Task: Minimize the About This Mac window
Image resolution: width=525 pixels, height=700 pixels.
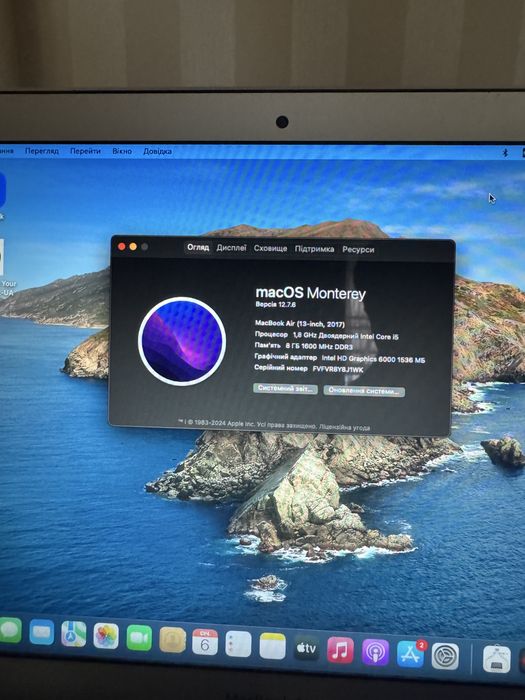Action: (133, 246)
